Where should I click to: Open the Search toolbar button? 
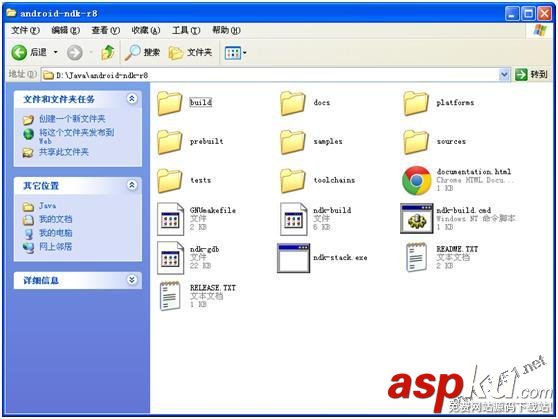pyautogui.click(x=142, y=53)
